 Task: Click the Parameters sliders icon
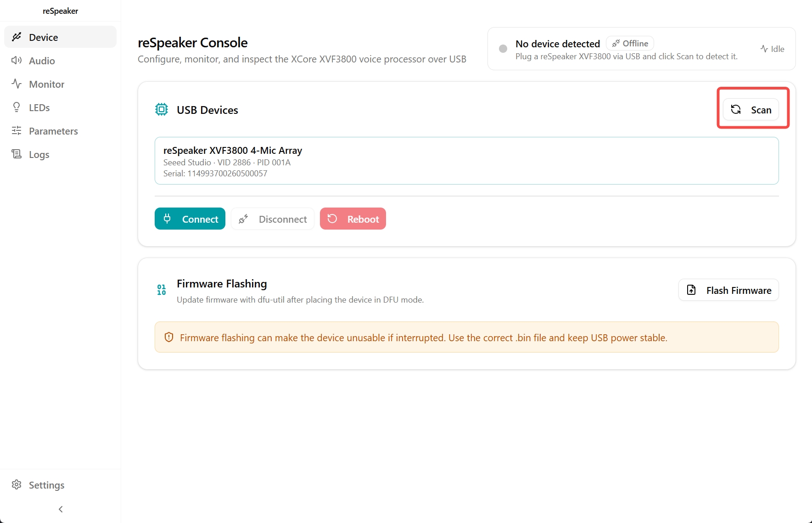tap(17, 131)
